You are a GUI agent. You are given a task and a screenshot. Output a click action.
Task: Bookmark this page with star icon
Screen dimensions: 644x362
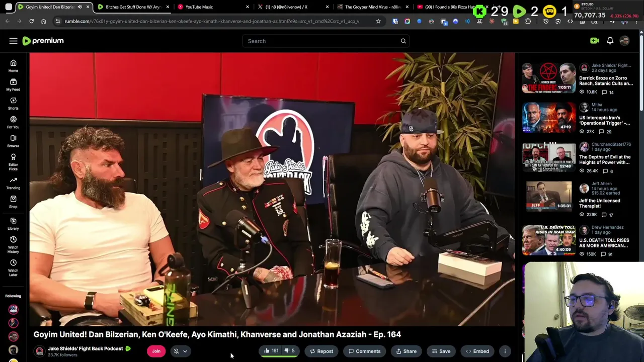[x=378, y=21]
